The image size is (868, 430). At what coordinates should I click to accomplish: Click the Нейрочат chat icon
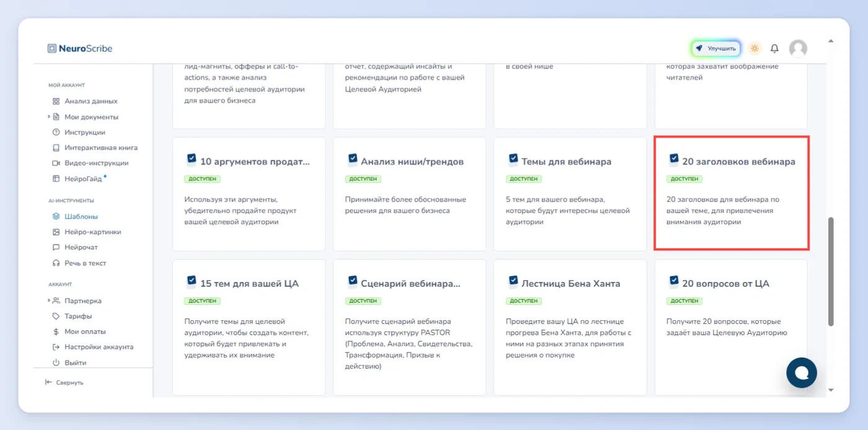point(56,247)
